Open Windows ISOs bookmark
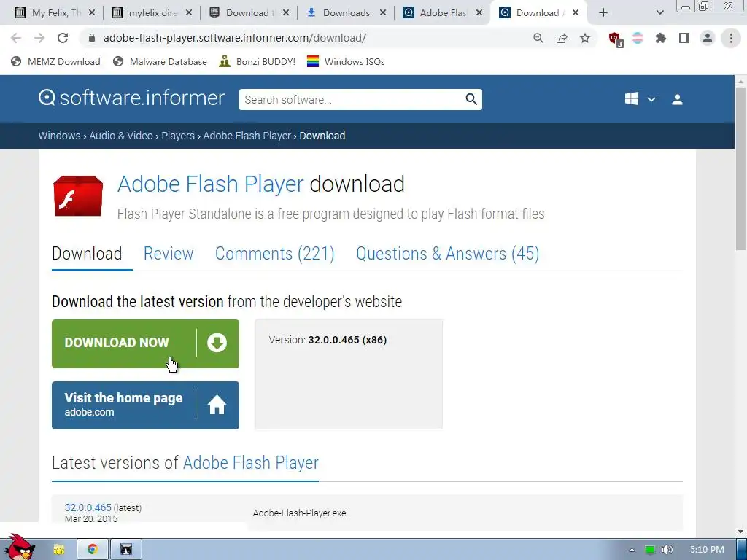 click(345, 61)
